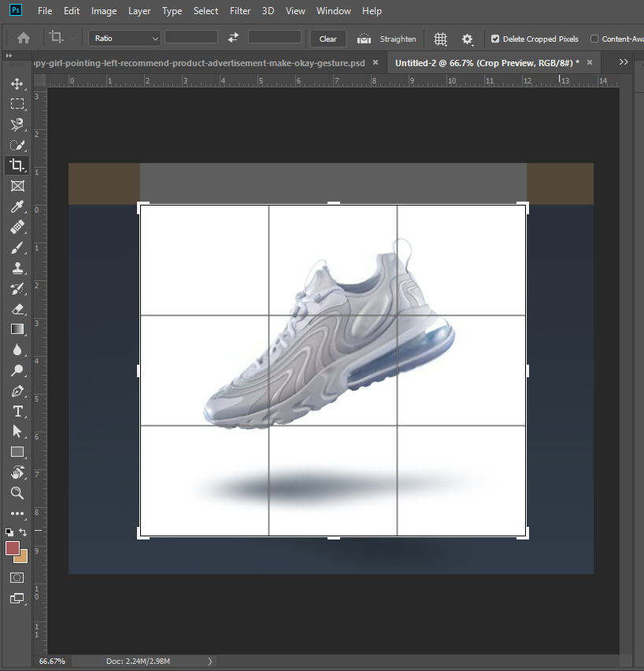Click the 66.67% zoom level field

pyautogui.click(x=52, y=662)
